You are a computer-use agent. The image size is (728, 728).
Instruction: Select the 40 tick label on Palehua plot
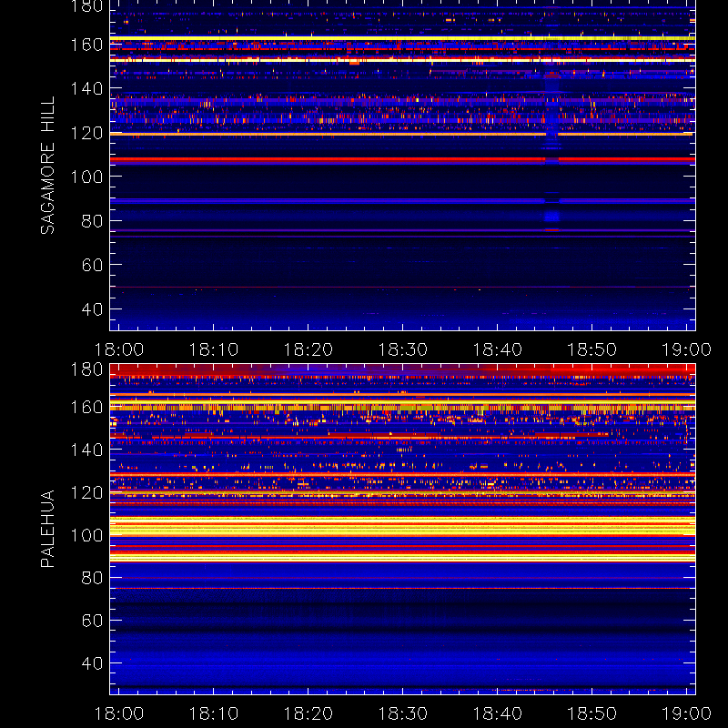92,663
